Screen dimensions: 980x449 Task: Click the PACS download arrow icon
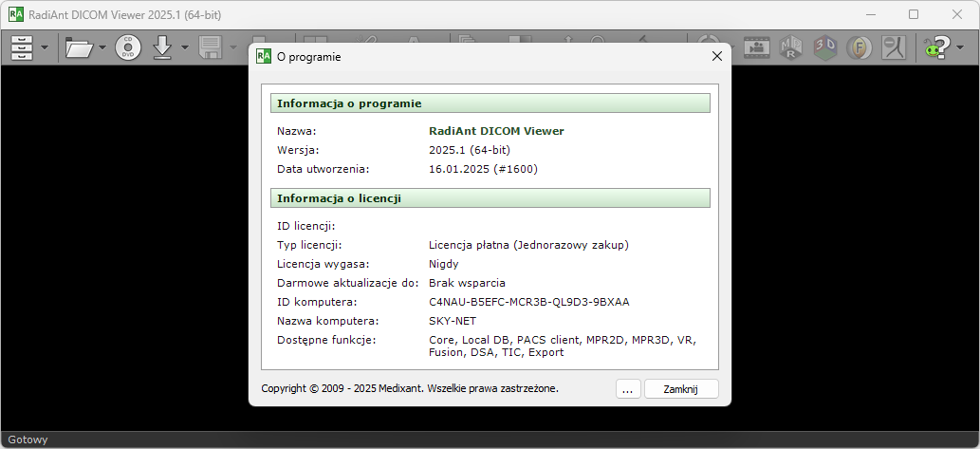pyautogui.click(x=162, y=47)
